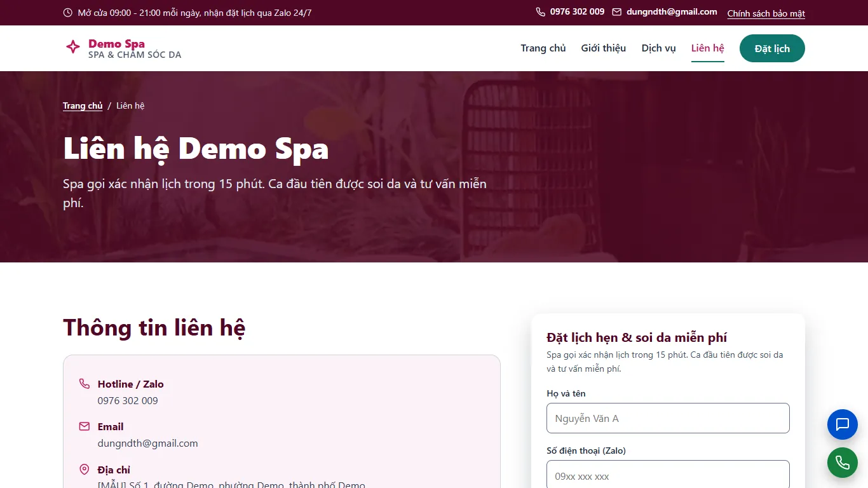Image resolution: width=868 pixels, height=488 pixels.
Task: Open the blue floating chat button
Action: [x=843, y=424]
